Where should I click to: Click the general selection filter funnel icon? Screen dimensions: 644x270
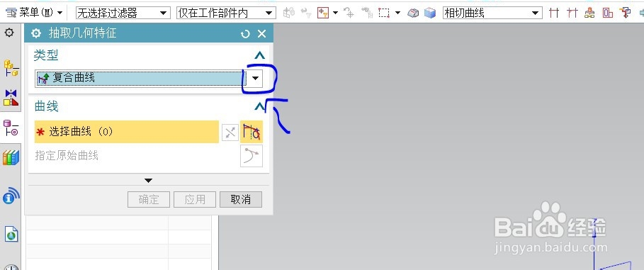(323, 13)
